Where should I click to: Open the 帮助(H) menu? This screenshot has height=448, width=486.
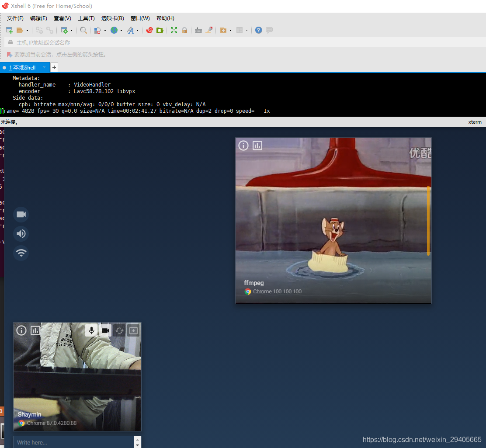point(165,18)
